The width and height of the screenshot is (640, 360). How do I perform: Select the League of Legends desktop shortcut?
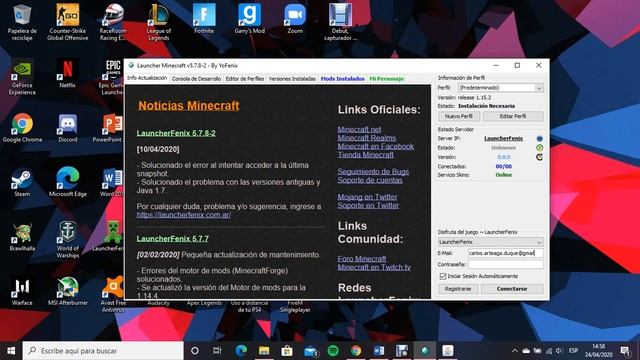[158, 22]
